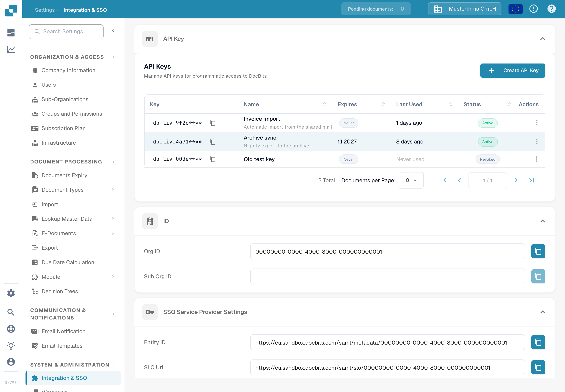This screenshot has width=565, height=392.
Task: Focus the Search Settings field
Action: click(x=66, y=32)
